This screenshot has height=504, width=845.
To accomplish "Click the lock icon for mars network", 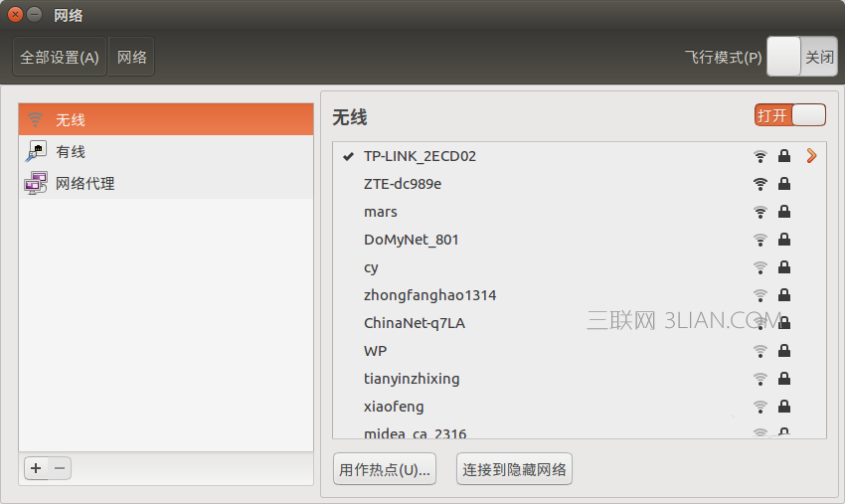I will coord(784,212).
